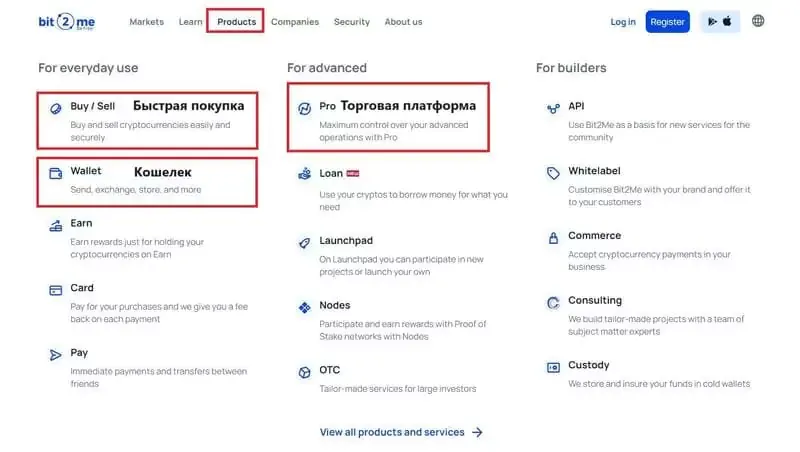
Task: Click the OTC icon
Action: point(305,372)
